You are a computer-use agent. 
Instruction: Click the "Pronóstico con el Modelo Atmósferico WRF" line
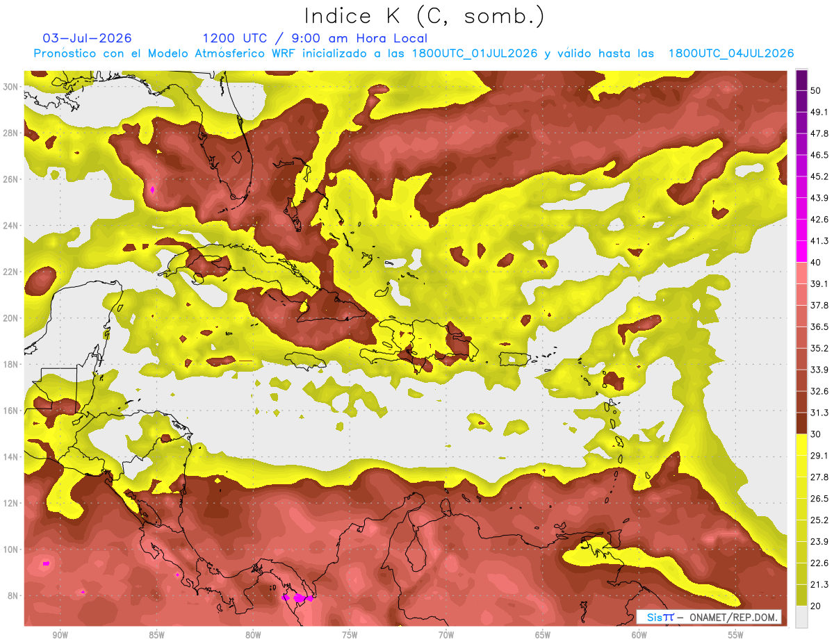[x=414, y=53]
